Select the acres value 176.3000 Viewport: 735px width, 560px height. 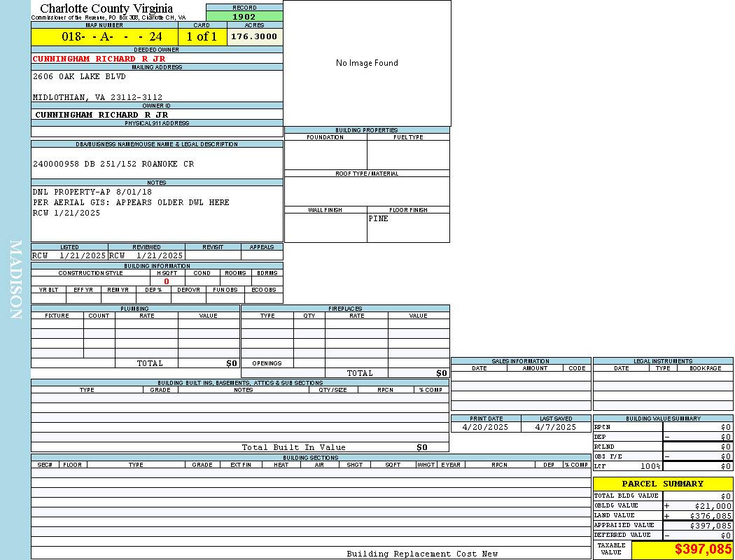(255, 36)
